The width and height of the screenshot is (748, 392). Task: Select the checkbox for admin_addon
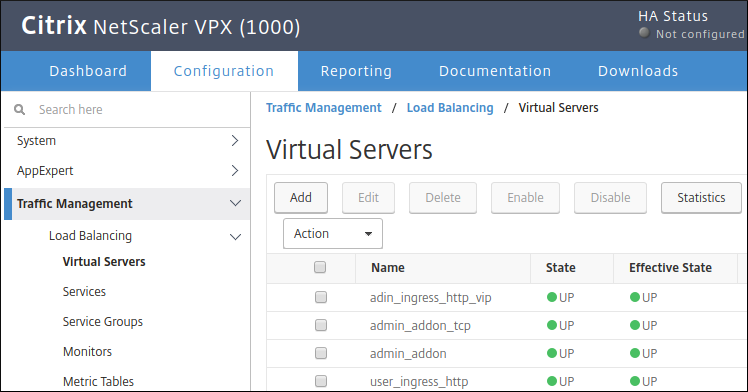321,353
